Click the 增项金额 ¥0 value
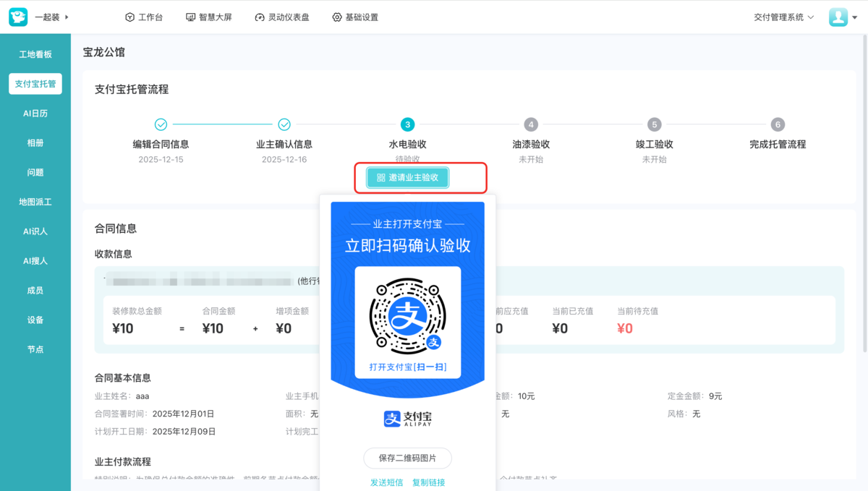Screen dimensions: 868x491 click(x=284, y=328)
